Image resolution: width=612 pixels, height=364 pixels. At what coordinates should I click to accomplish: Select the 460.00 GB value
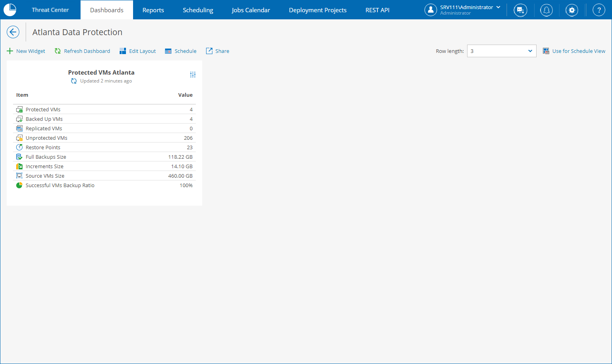coord(180,176)
